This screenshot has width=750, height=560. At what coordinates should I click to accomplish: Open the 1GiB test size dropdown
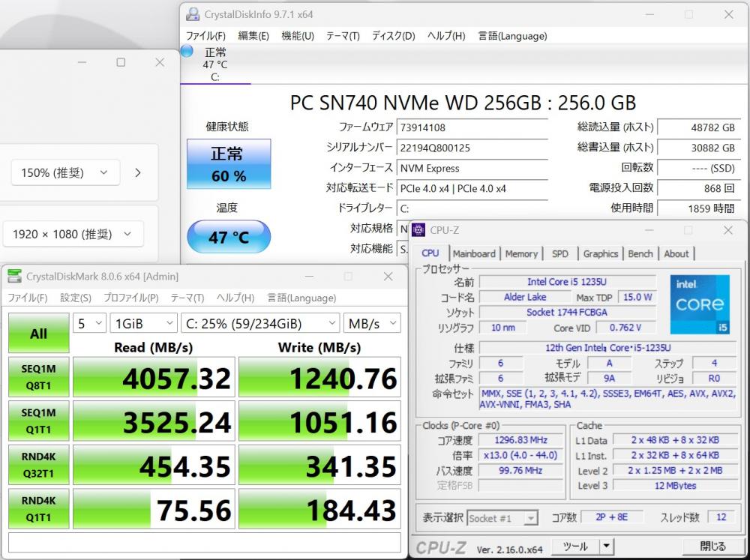click(143, 324)
